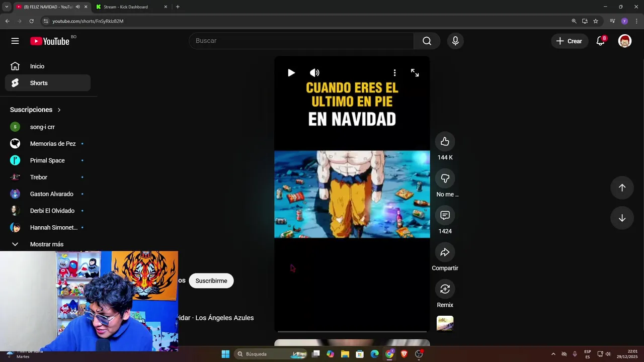Open the Windows Start menu

[x=225, y=354]
